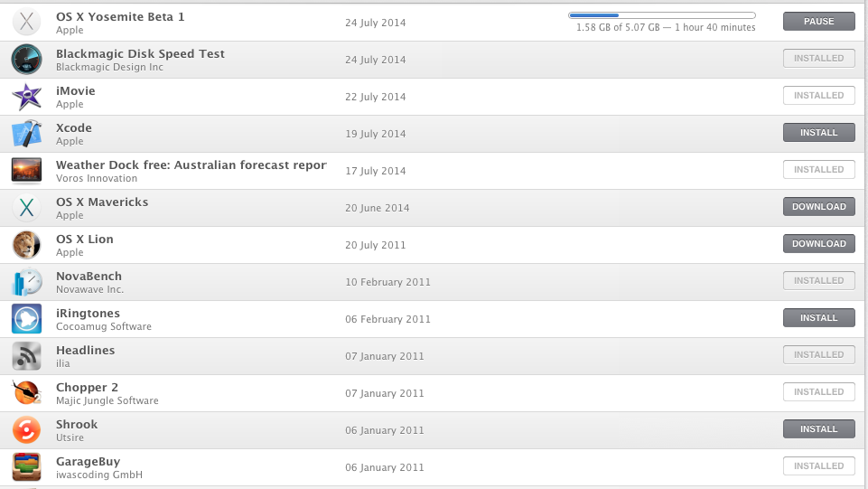Image resolution: width=868 pixels, height=489 pixels.
Task: Open the OS X Lion icon
Action: [x=26, y=245]
